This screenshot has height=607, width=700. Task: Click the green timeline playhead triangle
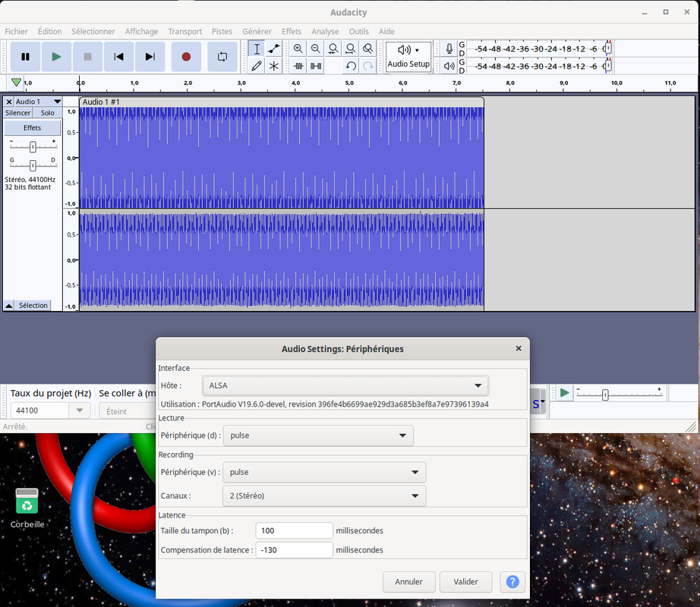click(16, 83)
